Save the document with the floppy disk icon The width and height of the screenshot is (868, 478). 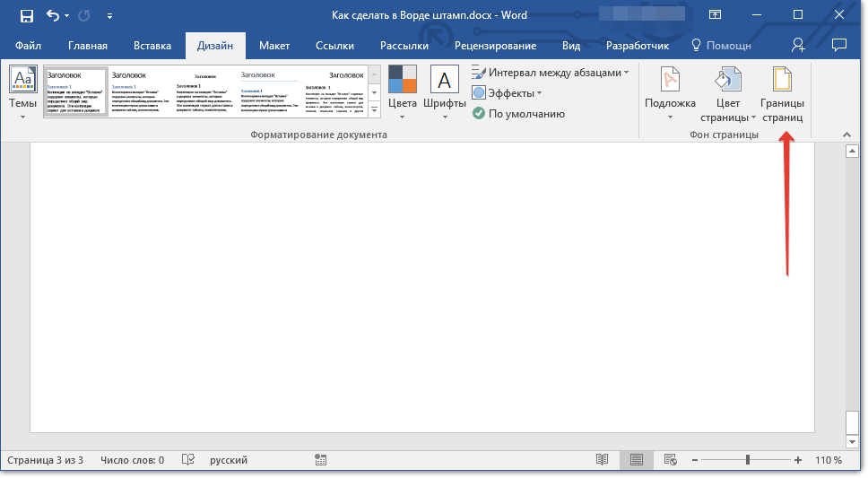[26, 16]
